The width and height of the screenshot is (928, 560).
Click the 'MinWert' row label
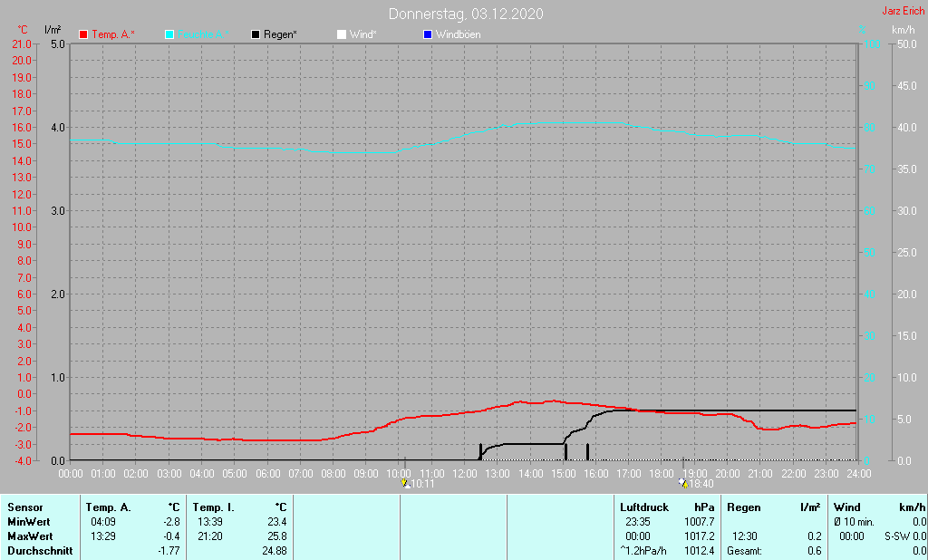tap(28, 522)
